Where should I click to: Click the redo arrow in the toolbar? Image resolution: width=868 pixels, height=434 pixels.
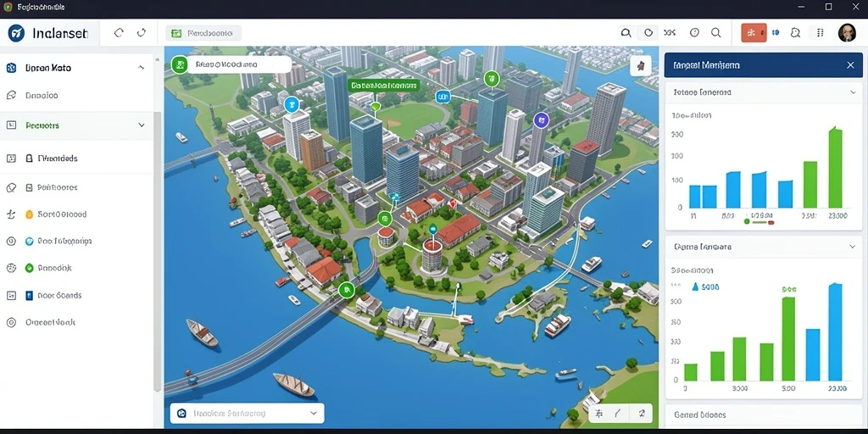click(x=142, y=33)
